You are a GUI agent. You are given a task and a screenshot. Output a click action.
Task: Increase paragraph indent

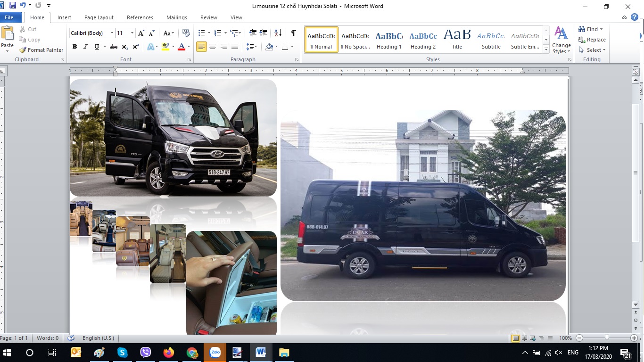click(264, 33)
